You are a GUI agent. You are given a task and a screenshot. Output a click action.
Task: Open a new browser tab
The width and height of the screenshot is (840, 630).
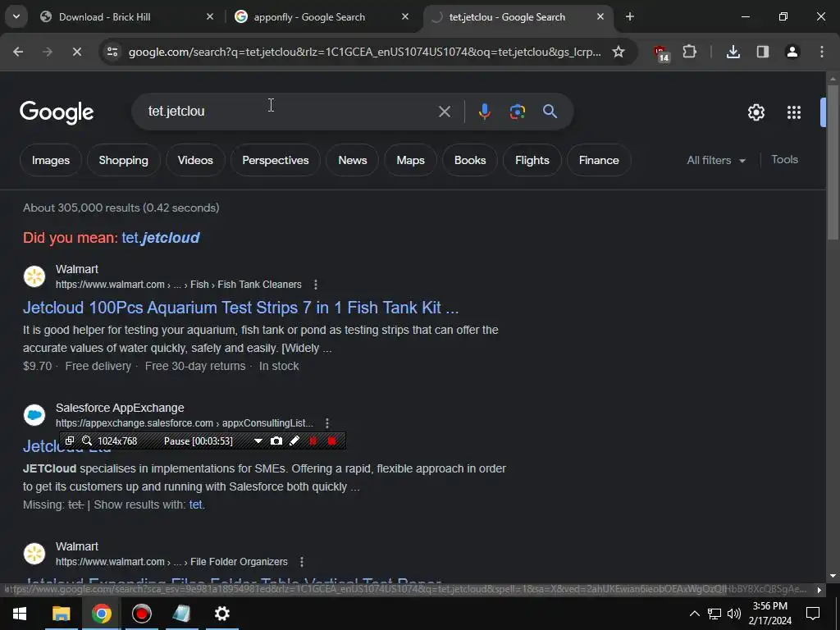pos(630,17)
